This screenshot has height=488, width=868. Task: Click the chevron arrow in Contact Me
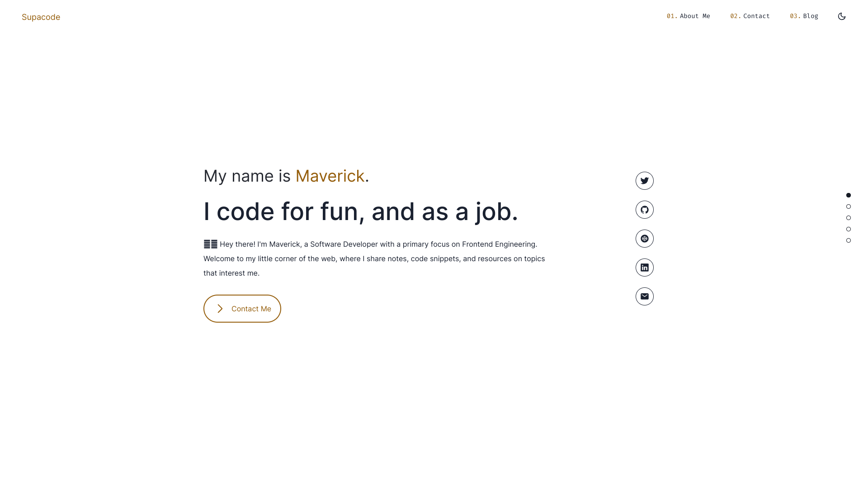click(x=220, y=309)
